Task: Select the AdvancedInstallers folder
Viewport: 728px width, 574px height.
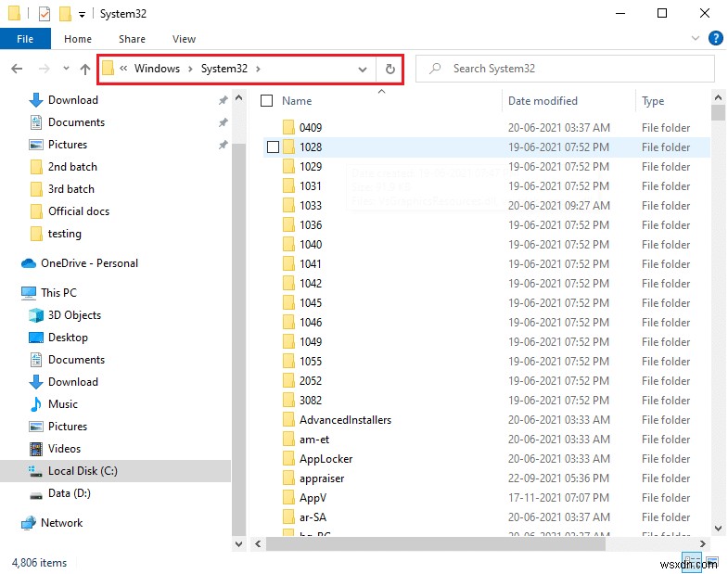Action: [345, 420]
